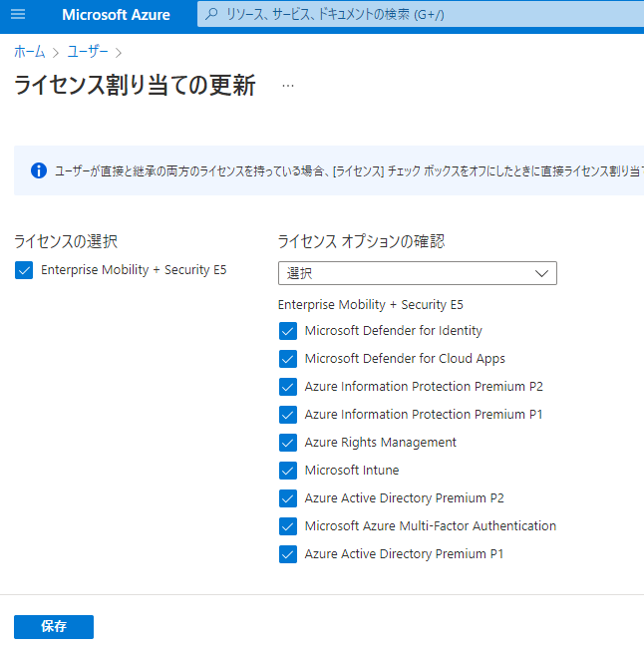
Task: Toggle Microsoft Defender for Cloud Apps checkbox
Action: tap(288, 359)
